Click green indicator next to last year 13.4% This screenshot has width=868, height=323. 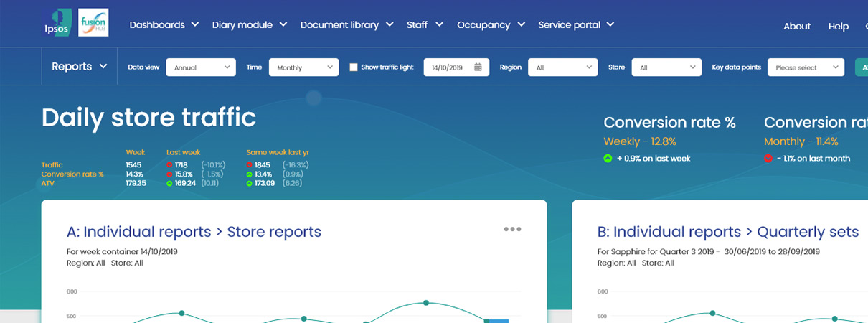[249, 174]
